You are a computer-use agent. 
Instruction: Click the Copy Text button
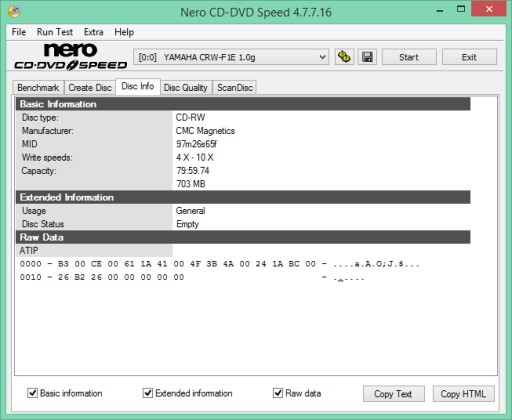click(394, 394)
